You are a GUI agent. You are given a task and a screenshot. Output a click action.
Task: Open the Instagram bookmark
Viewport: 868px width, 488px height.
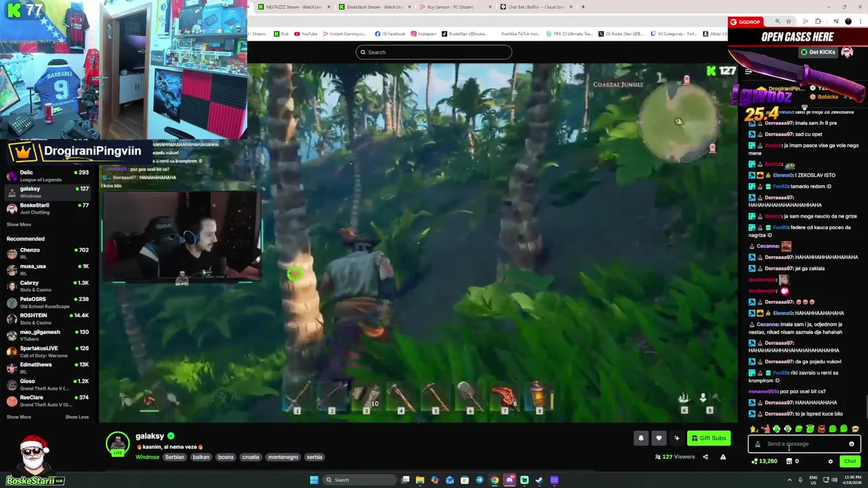pyautogui.click(x=424, y=34)
